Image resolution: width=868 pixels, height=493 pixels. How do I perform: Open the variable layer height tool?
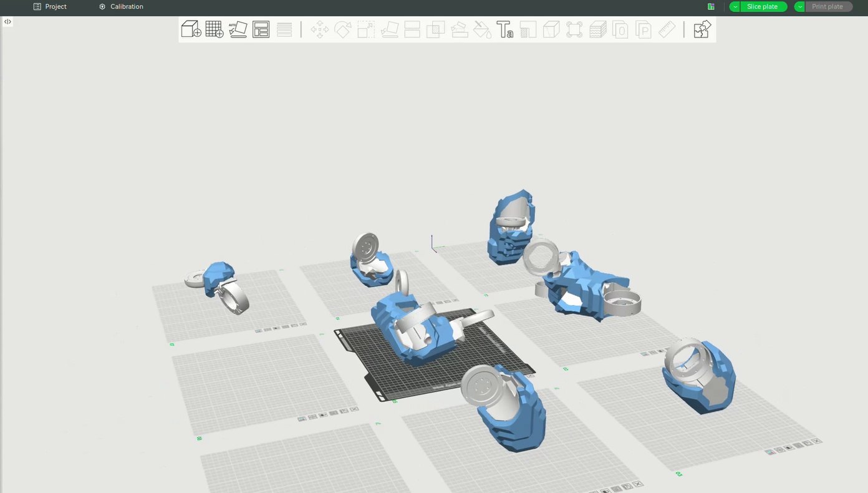coord(284,29)
